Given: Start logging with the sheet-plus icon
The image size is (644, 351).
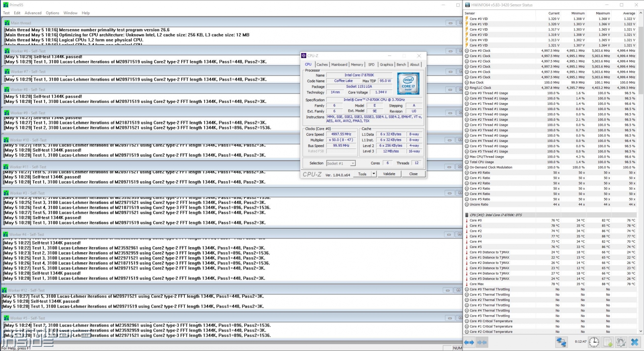Looking at the screenshot, I should pos(608,342).
